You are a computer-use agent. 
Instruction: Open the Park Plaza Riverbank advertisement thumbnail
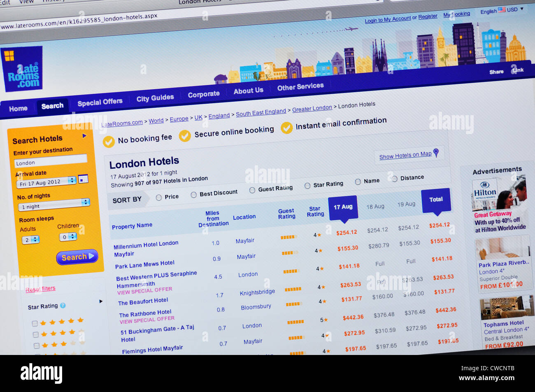502,248
